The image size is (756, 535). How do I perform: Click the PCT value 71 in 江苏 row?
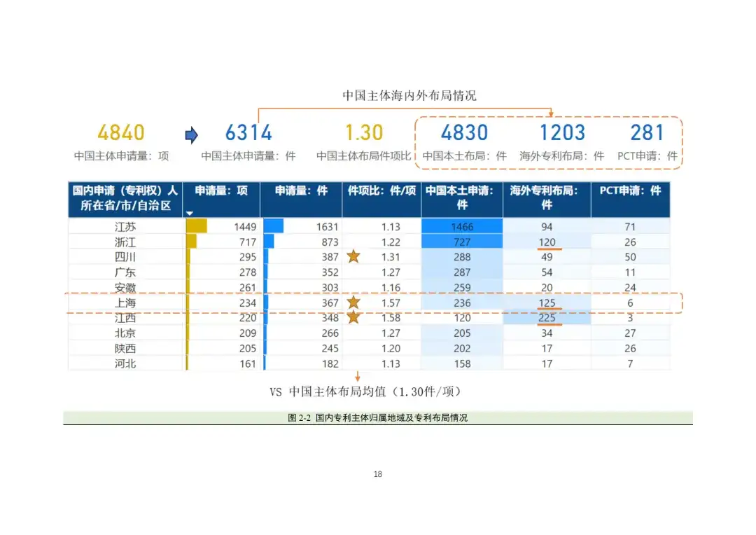(630, 226)
